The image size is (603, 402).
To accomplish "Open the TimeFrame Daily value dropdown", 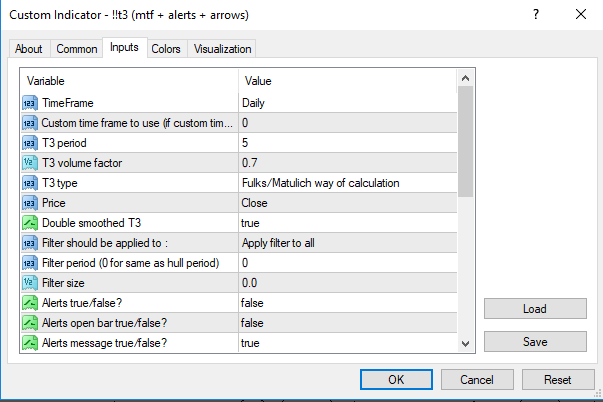I will click(x=347, y=103).
